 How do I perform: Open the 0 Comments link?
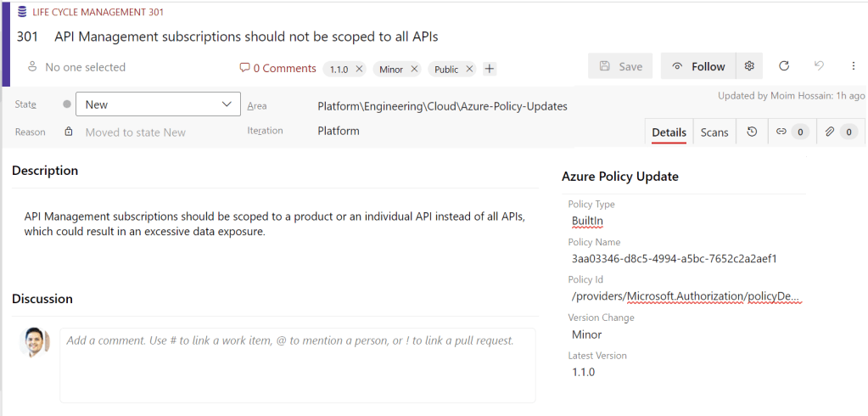277,68
